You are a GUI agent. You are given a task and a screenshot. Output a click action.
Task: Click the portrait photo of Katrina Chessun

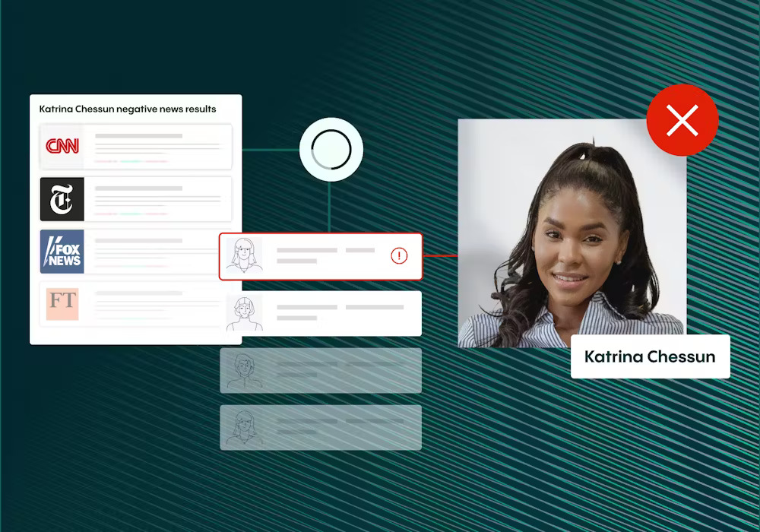tap(572, 233)
